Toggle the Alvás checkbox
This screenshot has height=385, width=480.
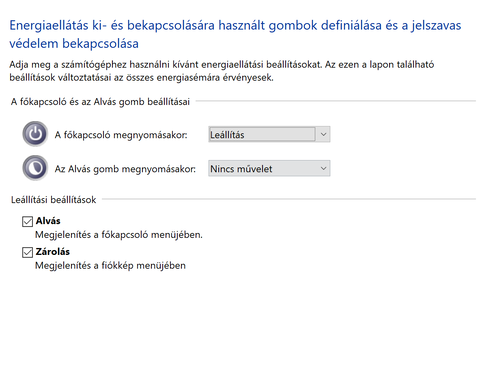point(27,221)
